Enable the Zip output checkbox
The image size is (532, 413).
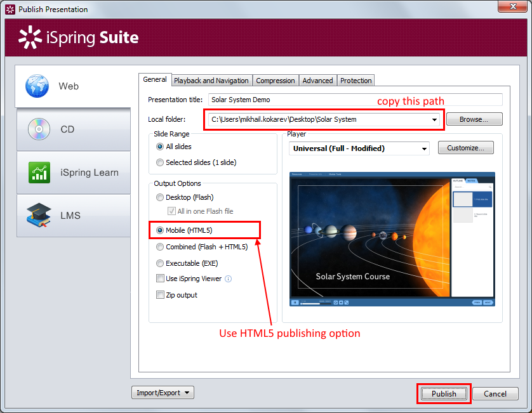(160, 294)
